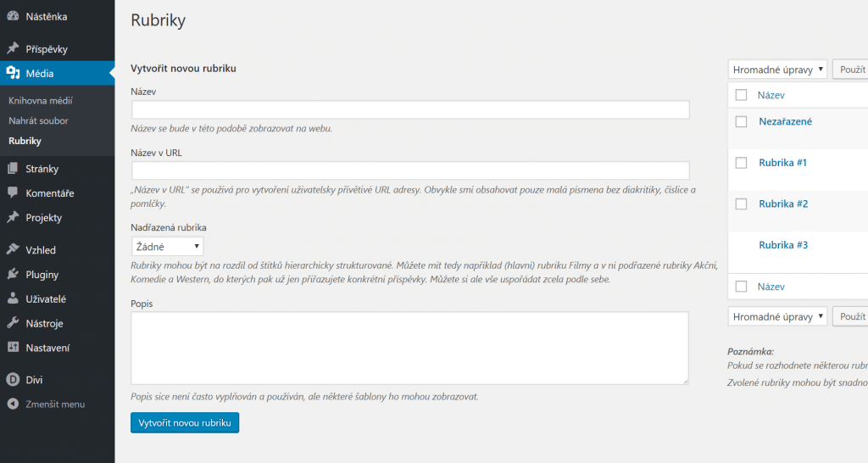Open Knihovna médií submenu item
This screenshot has height=463, width=868.
[41, 101]
